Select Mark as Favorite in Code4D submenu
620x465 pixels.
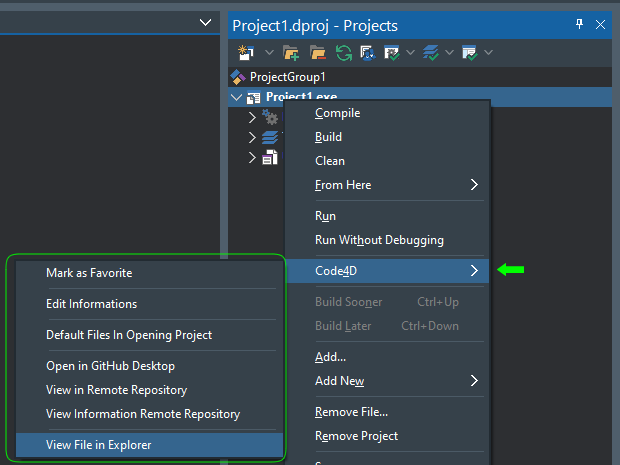click(149, 273)
